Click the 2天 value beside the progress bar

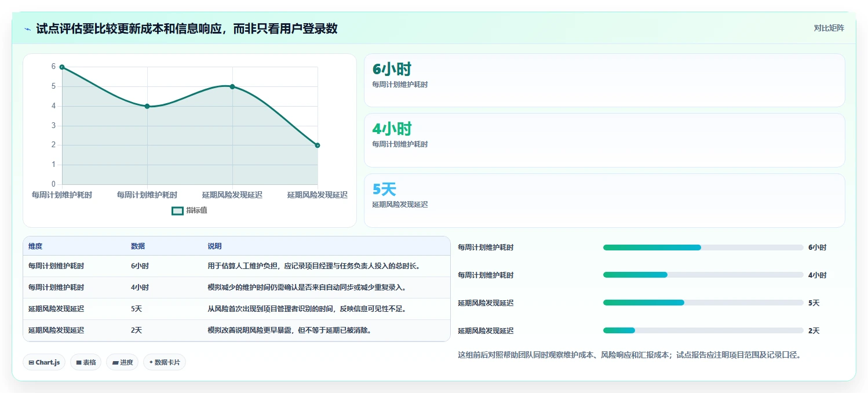coord(814,331)
